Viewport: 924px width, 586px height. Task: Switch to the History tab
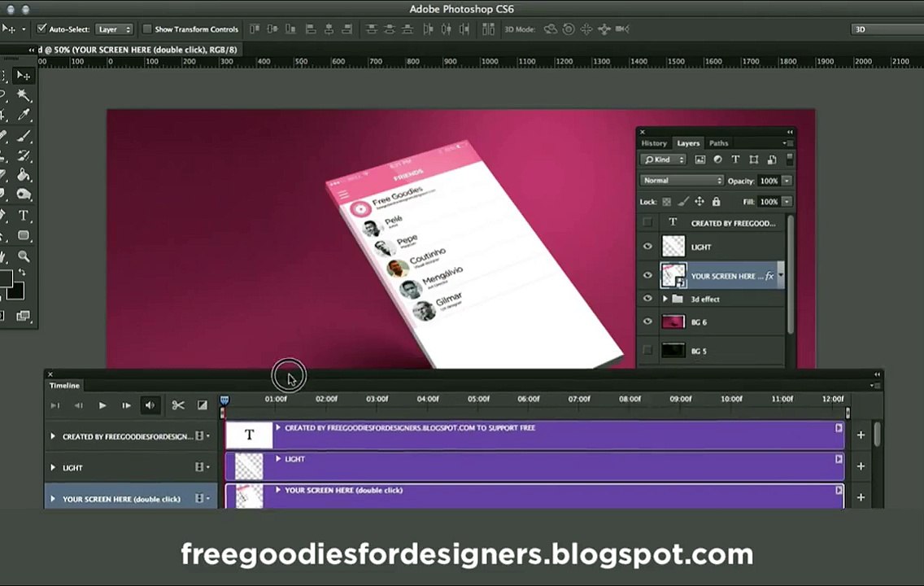(x=653, y=143)
